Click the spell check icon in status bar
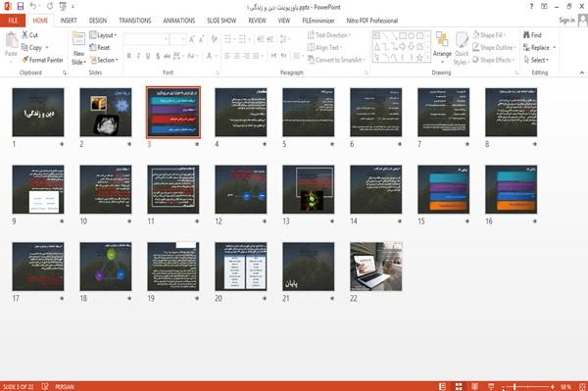The image size is (588, 391). (x=45, y=386)
